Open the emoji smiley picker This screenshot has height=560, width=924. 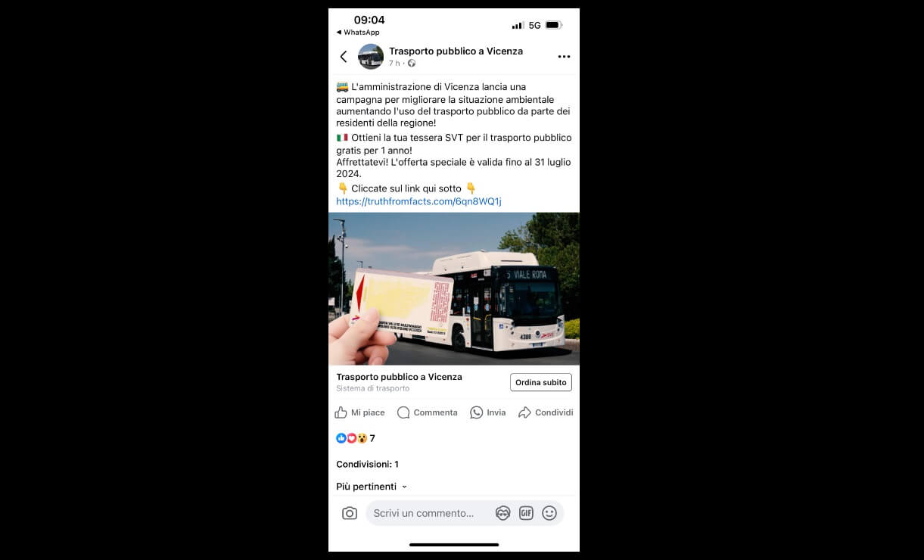pos(549,513)
